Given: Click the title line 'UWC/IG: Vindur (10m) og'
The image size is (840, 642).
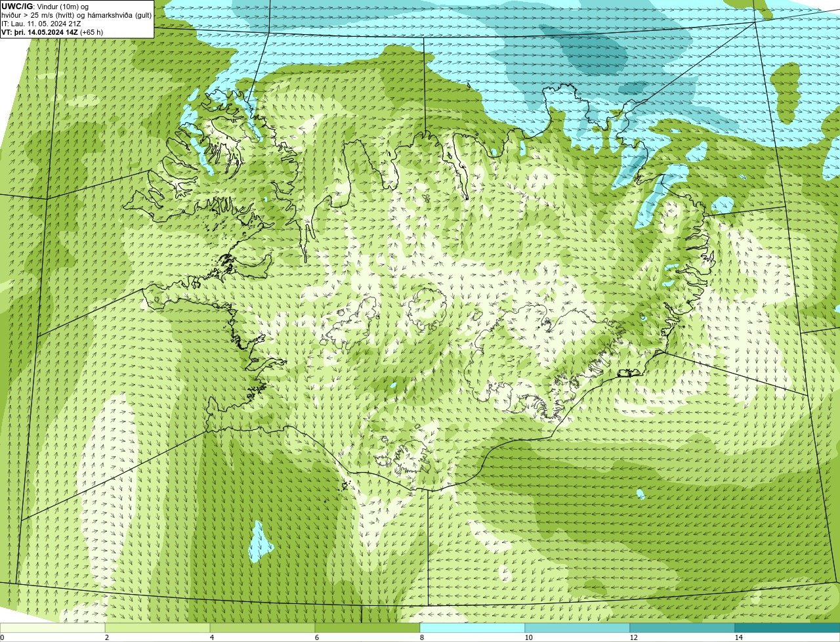Looking at the screenshot, I should click(45, 7).
